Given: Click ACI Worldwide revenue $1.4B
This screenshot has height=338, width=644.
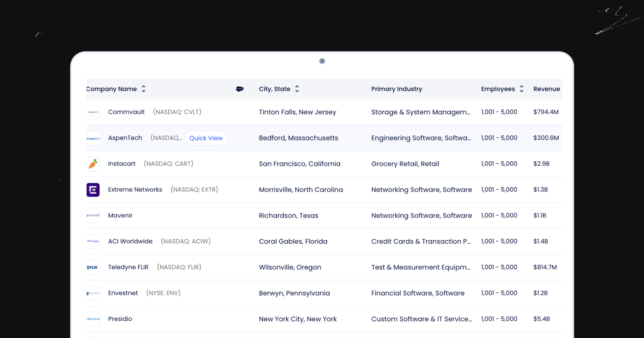Looking at the screenshot, I should pos(541,241).
